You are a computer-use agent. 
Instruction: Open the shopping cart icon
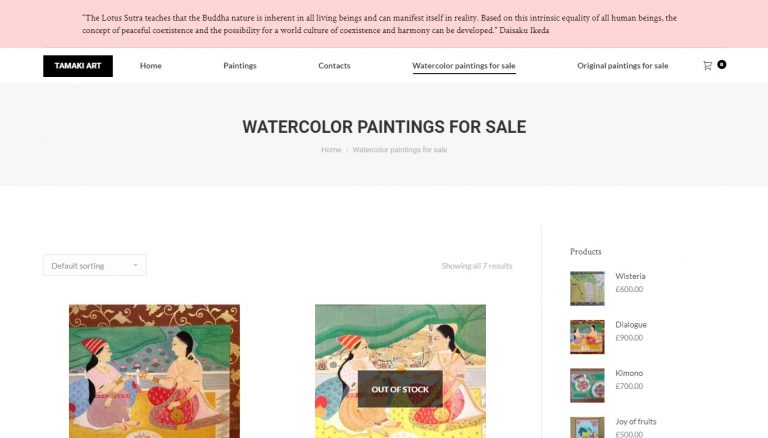[x=707, y=66]
